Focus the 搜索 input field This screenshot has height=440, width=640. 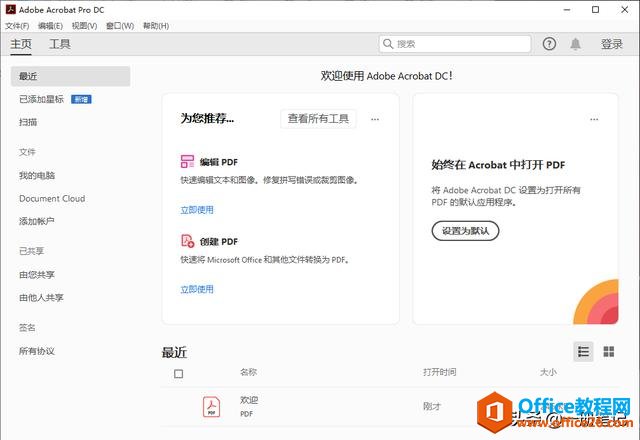click(455, 44)
